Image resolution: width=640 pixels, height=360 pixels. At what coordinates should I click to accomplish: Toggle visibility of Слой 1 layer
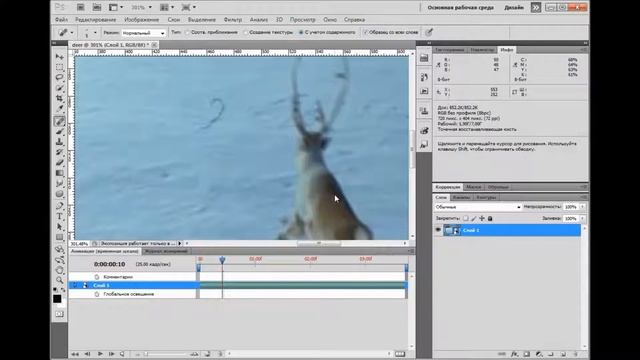coord(438,230)
